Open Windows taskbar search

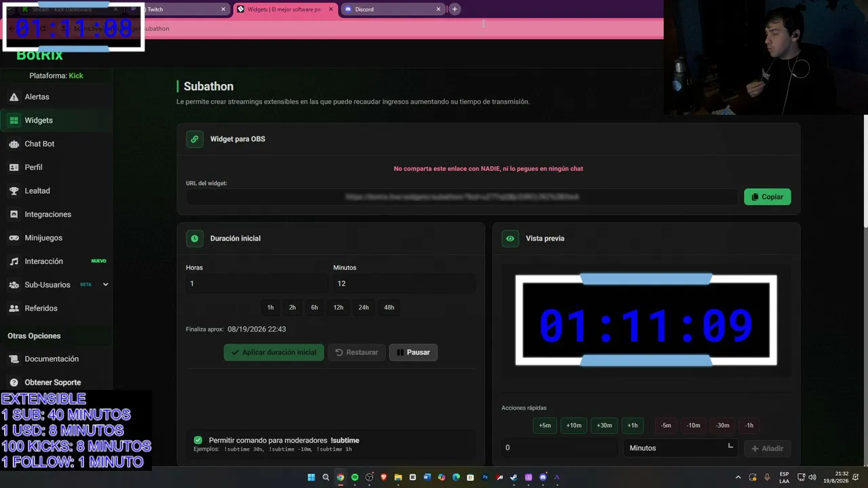(325, 477)
